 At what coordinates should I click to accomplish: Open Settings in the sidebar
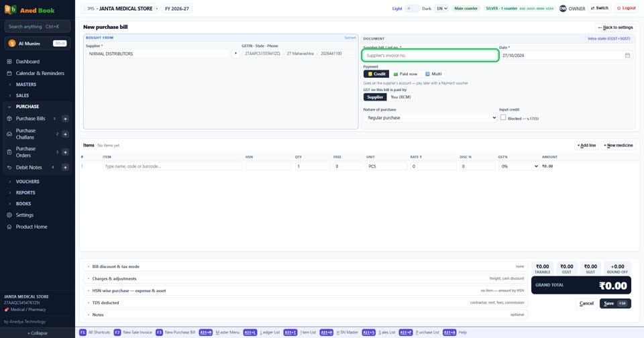[25, 215]
